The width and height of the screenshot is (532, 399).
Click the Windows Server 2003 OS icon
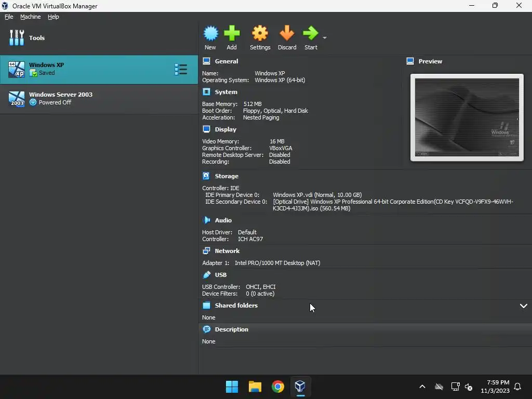(17, 99)
